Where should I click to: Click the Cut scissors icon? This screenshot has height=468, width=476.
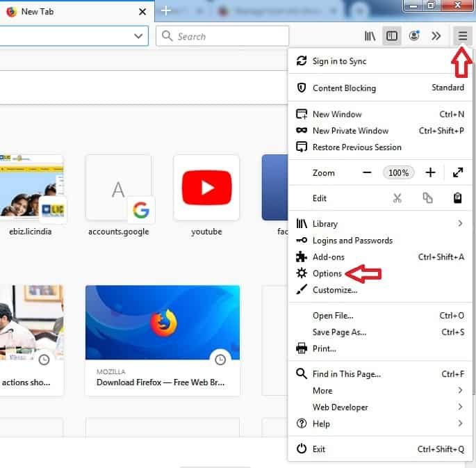tap(397, 198)
